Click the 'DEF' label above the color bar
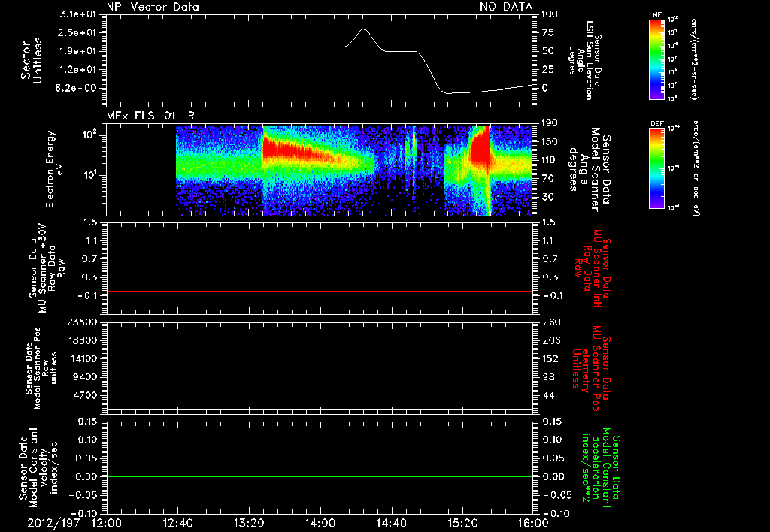The height and width of the screenshot is (532, 770). (x=656, y=124)
